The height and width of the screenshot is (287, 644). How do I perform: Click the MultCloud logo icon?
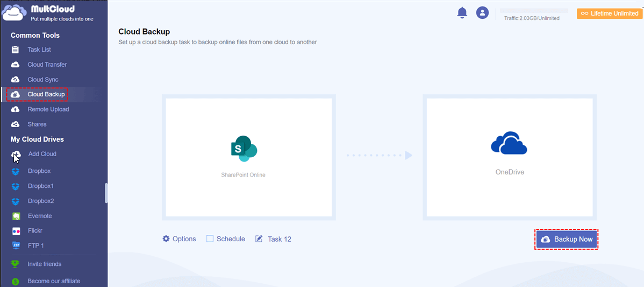click(15, 13)
